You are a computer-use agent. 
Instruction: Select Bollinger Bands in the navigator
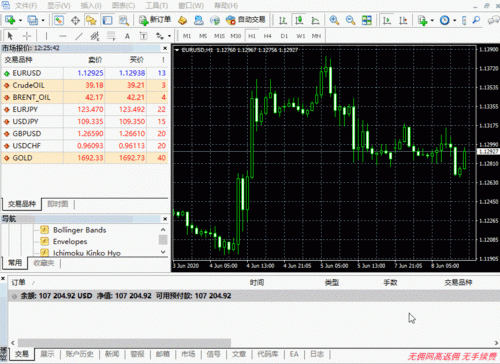pyautogui.click(x=79, y=230)
